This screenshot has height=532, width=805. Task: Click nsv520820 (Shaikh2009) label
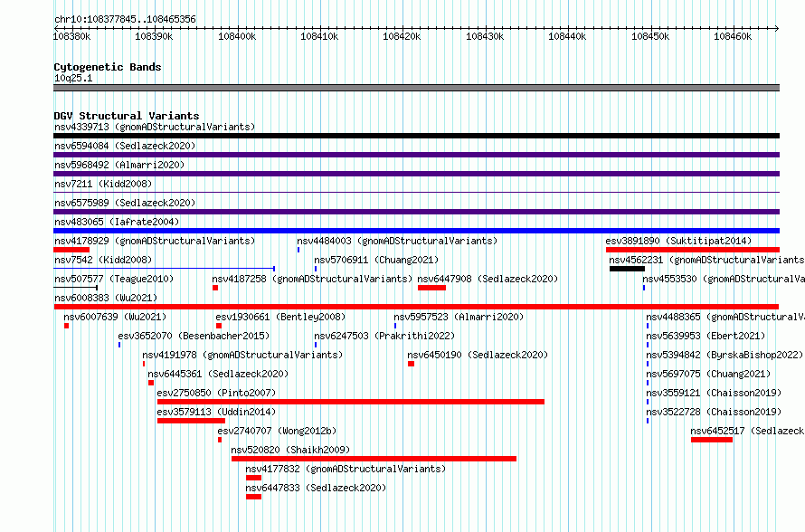[290, 450]
